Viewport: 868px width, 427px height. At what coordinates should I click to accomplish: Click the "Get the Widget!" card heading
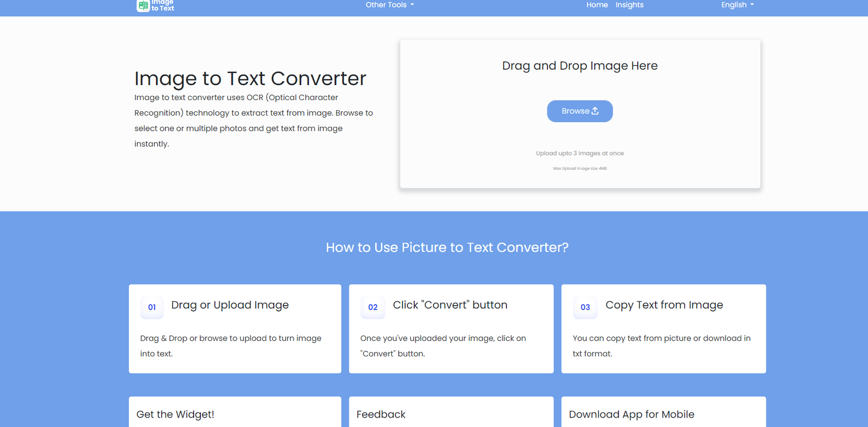tap(175, 414)
